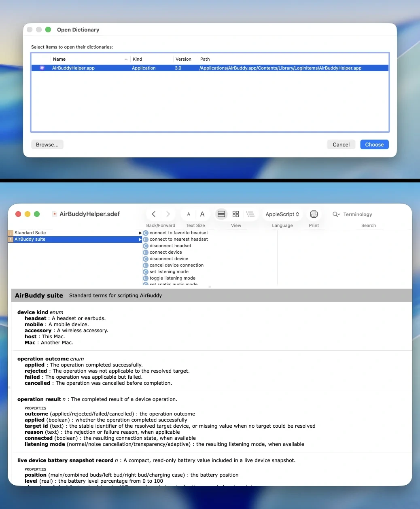420x509 pixels.
Task: Click the Path column header
Action: (x=293, y=59)
